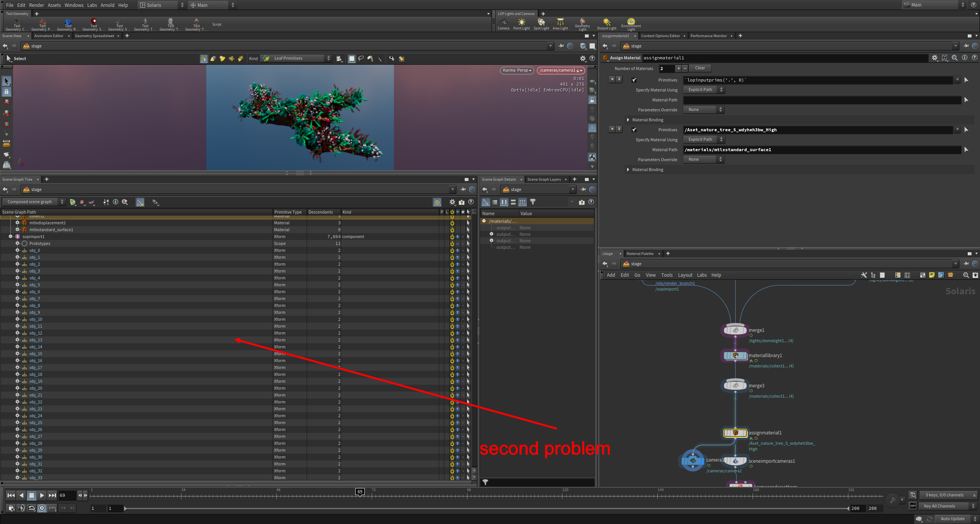Toggle visibility of obj_5 prim

[x=457, y=285]
